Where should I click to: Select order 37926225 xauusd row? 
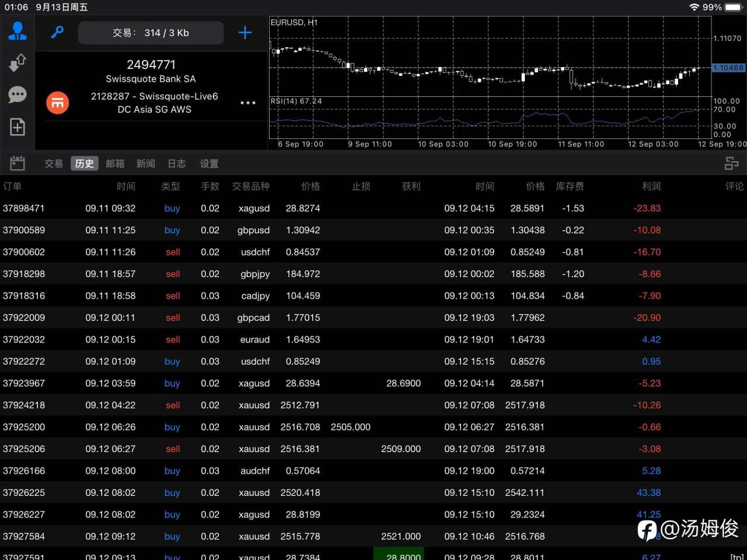click(373, 492)
